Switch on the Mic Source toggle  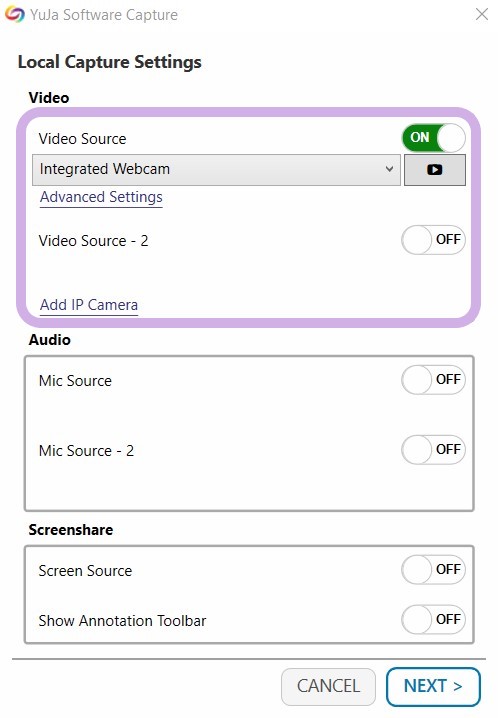433,380
